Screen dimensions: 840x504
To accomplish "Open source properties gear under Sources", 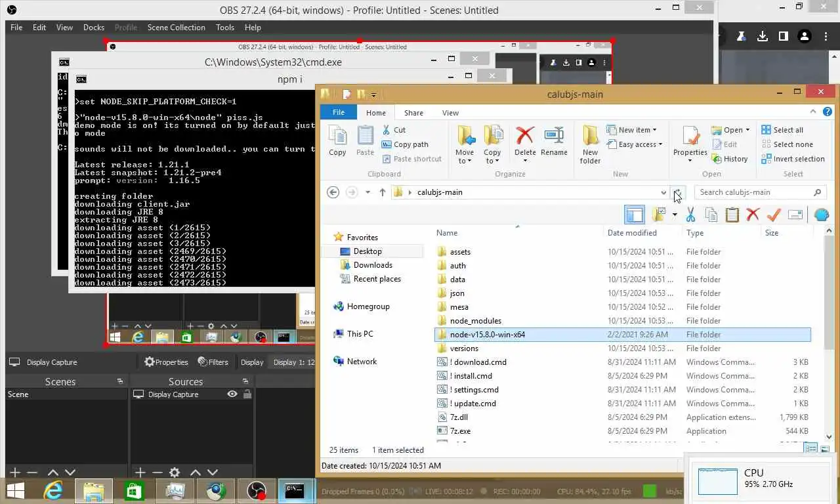I will 175,472.
